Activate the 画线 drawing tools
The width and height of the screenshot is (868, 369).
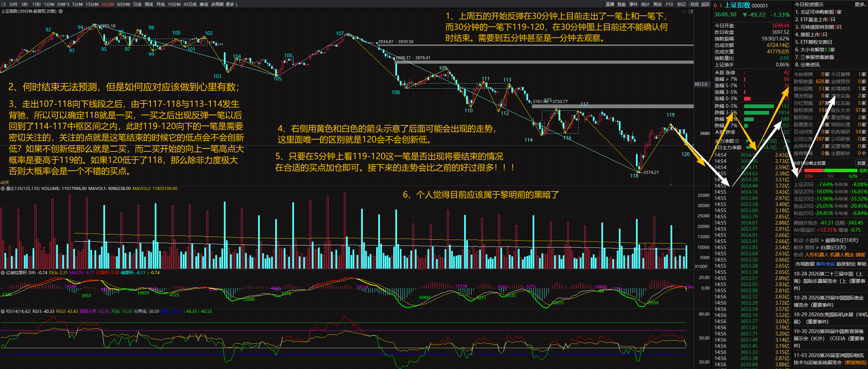pyautogui.click(x=658, y=4)
